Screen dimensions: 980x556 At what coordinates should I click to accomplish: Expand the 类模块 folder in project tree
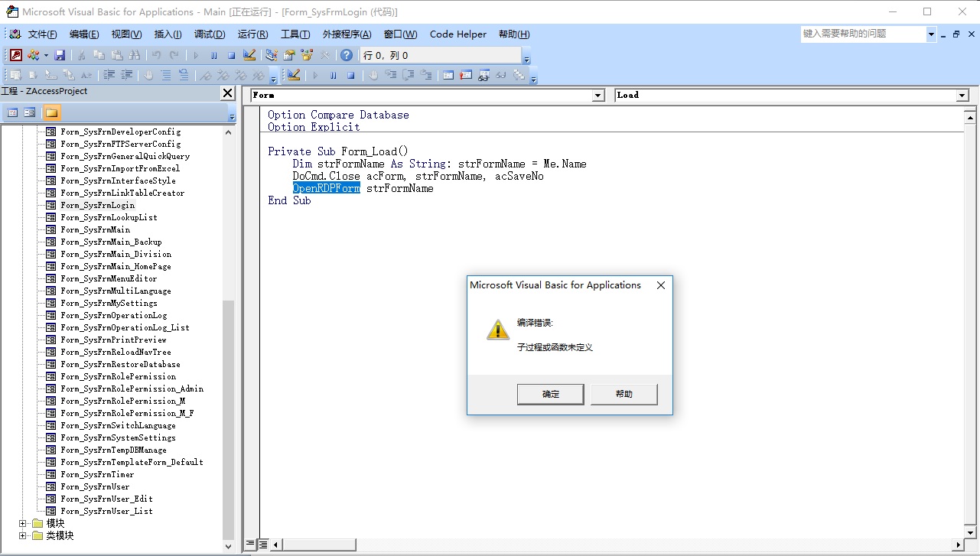[x=23, y=535]
